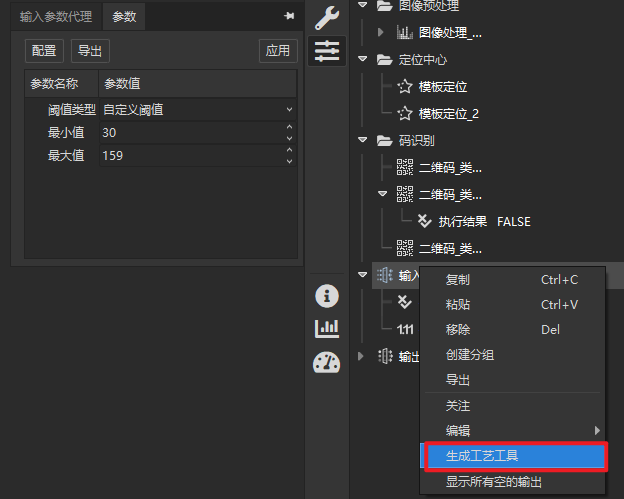Click the 导出 button in parameters panel
Image resolution: width=624 pixels, height=499 pixels.
click(x=90, y=51)
